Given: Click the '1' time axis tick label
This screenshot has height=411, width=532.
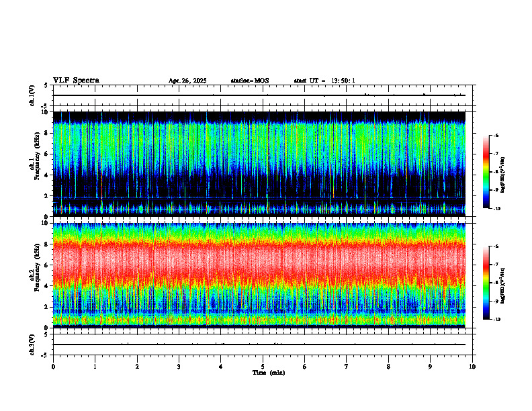Looking at the screenshot, I should pos(95,367).
